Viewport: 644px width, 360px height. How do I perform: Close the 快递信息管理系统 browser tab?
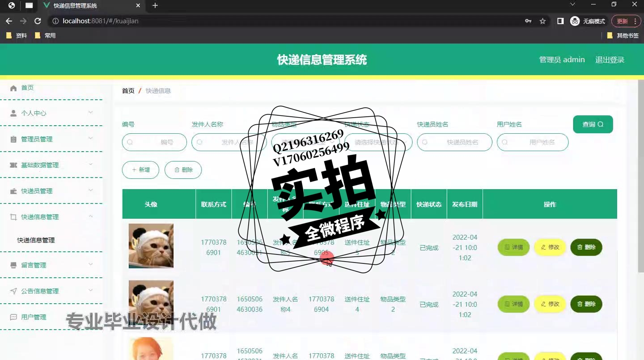point(138,6)
